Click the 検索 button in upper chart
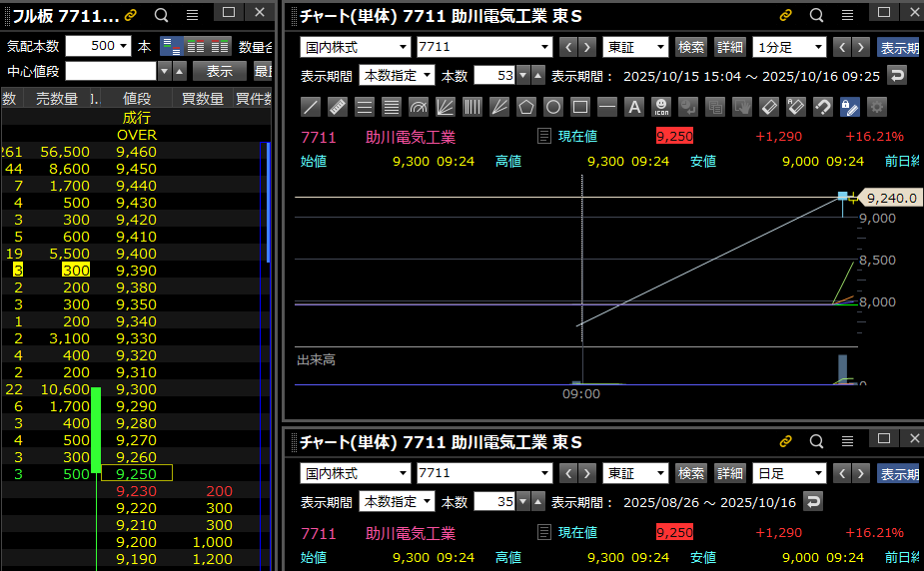Viewport: 924px width, 571px height. pos(691,47)
